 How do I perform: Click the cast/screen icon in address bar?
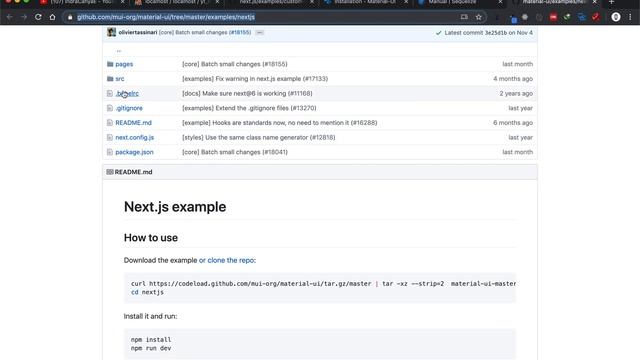(x=464, y=17)
